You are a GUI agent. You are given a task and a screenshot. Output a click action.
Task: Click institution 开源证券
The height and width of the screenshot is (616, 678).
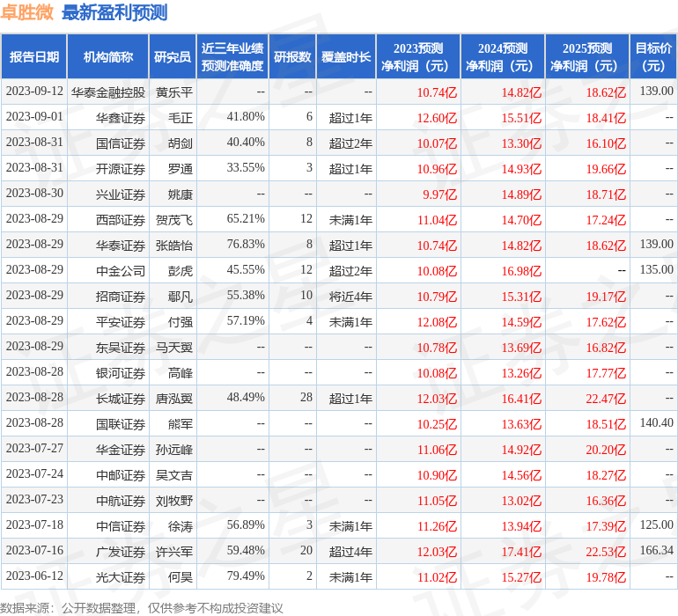[121, 169]
